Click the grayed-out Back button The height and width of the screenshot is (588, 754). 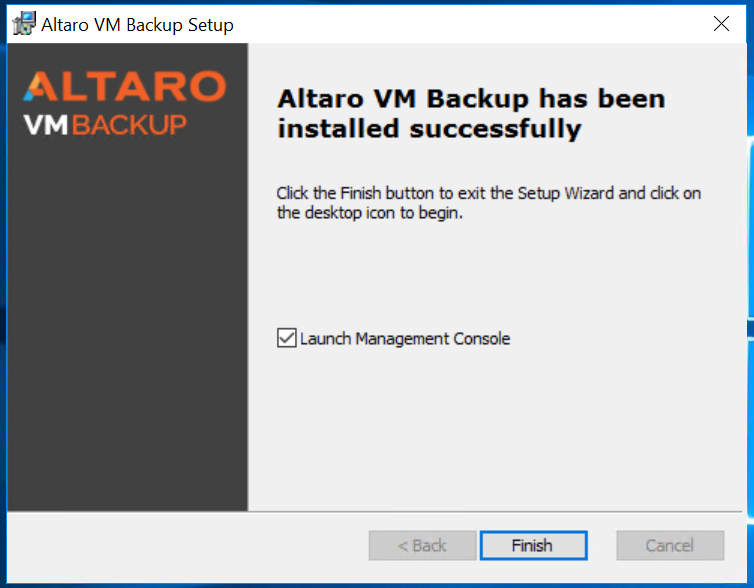[423, 545]
